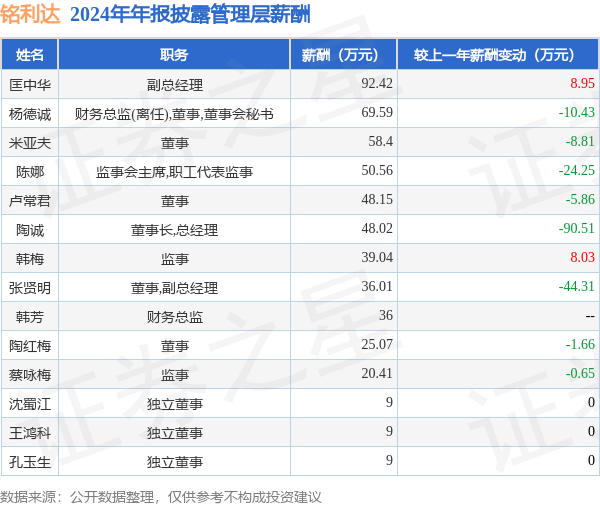Click 财务总监(离任),董事,董事会秘书 cell
This screenshot has height=506, width=600.
[174, 114]
